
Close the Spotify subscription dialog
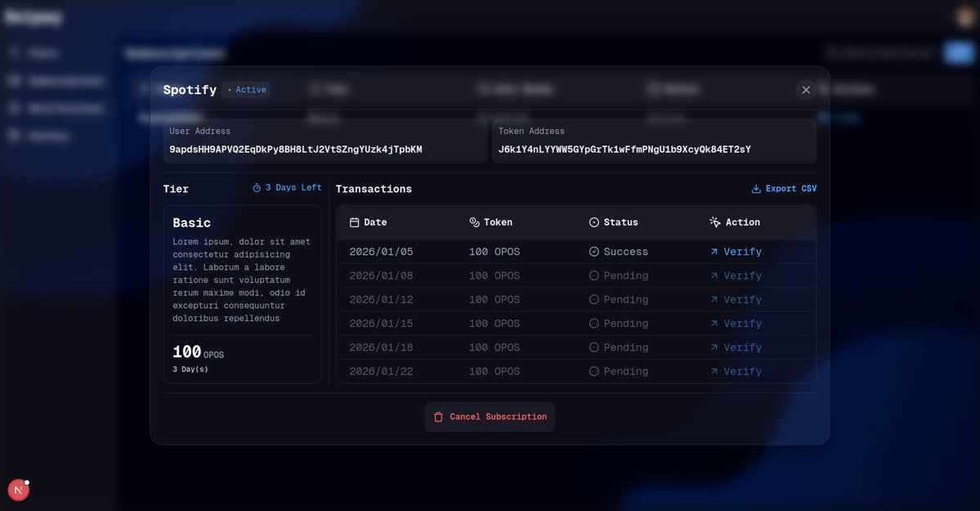806,90
